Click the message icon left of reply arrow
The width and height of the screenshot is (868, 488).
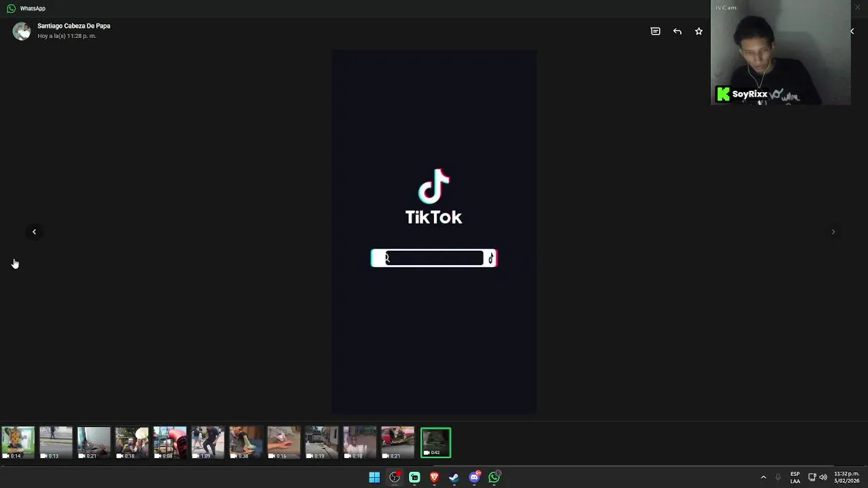coord(655,31)
